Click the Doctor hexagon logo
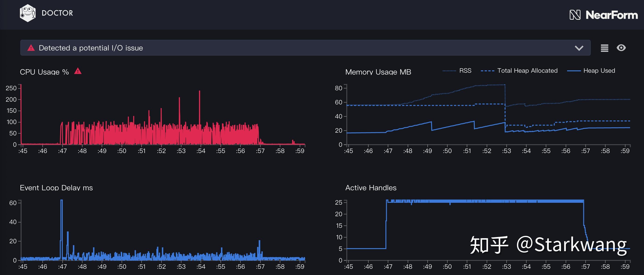This screenshot has height=275, width=644. pos(28,13)
